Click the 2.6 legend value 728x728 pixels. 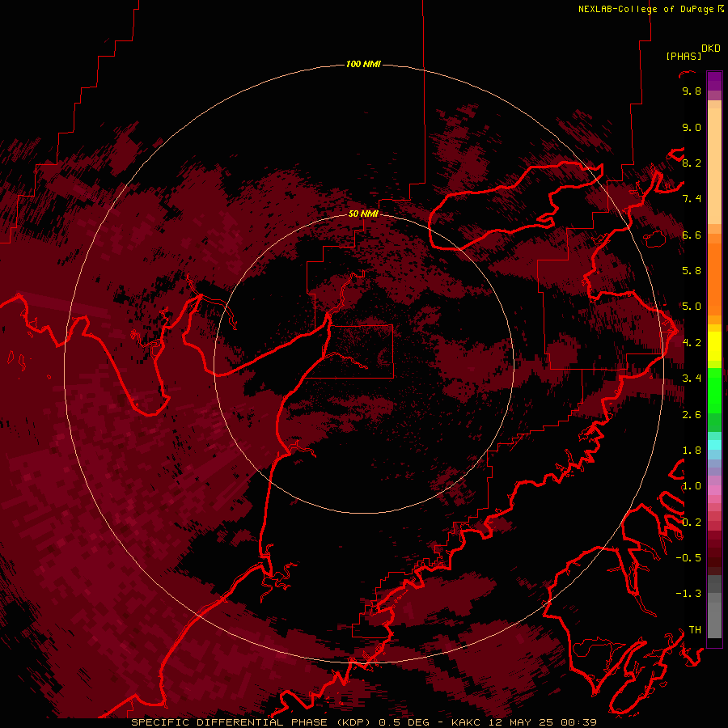click(x=692, y=415)
